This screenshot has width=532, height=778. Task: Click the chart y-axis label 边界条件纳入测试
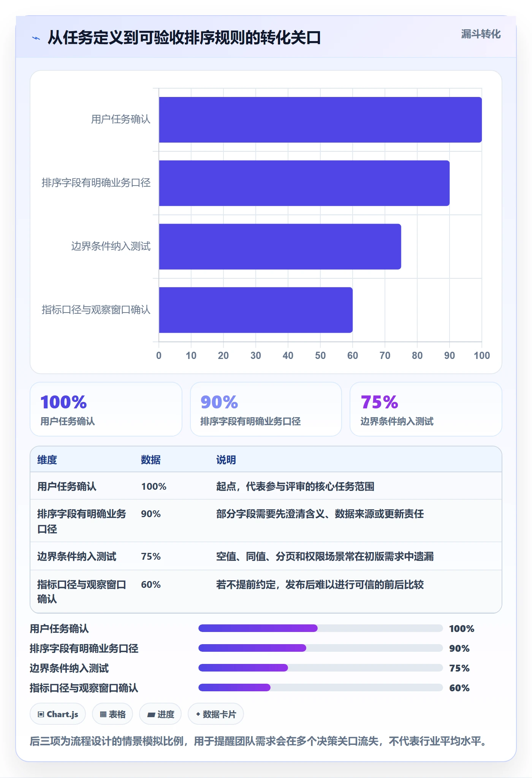click(x=111, y=246)
